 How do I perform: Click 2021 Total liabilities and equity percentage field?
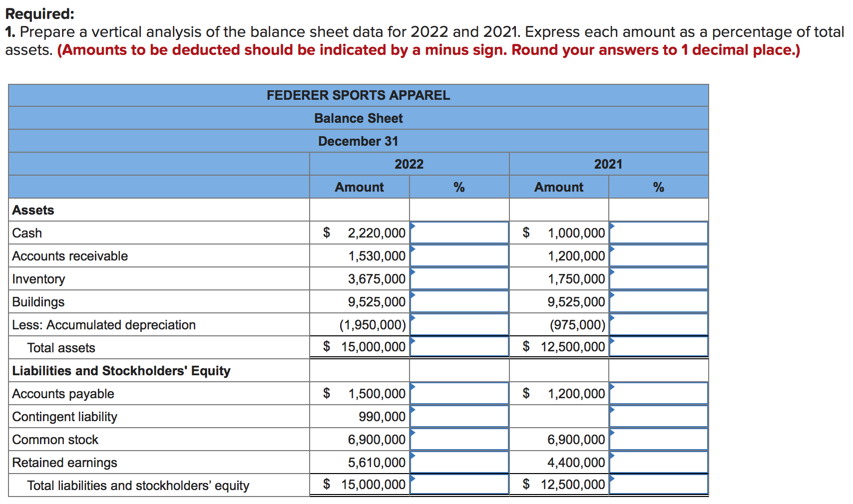coord(658,485)
